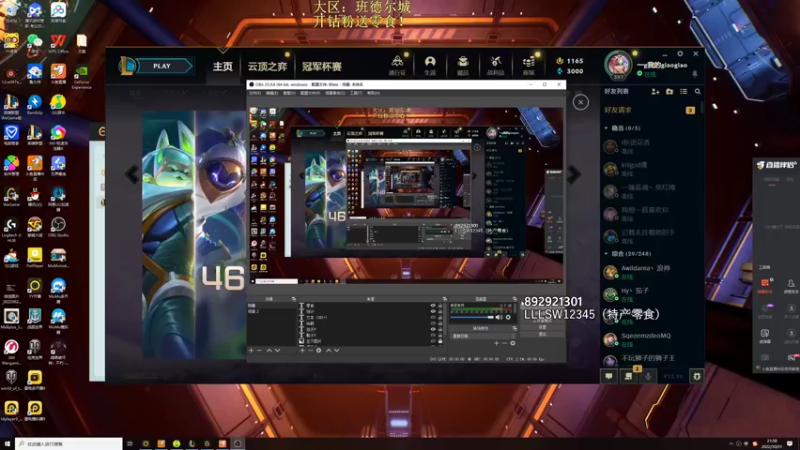
Task: Pop out the OBS sources dock
Action: point(444,298)
